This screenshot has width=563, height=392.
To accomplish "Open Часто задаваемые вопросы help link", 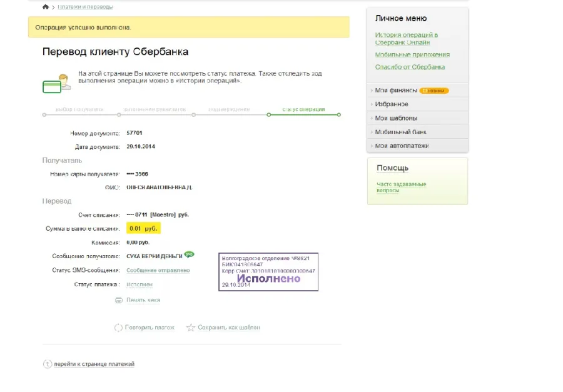I will click(x=402, y=187).
